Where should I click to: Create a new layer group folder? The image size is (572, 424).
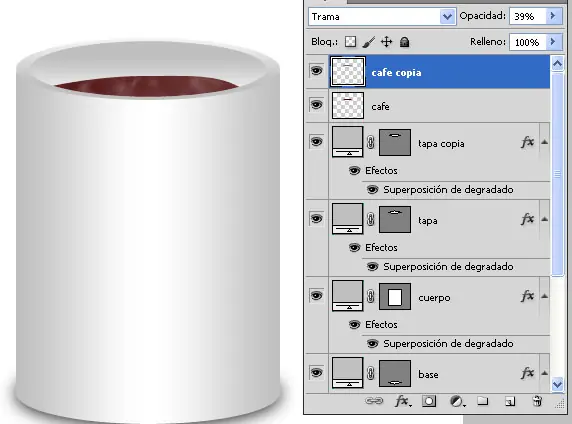(x=483, y=401)
